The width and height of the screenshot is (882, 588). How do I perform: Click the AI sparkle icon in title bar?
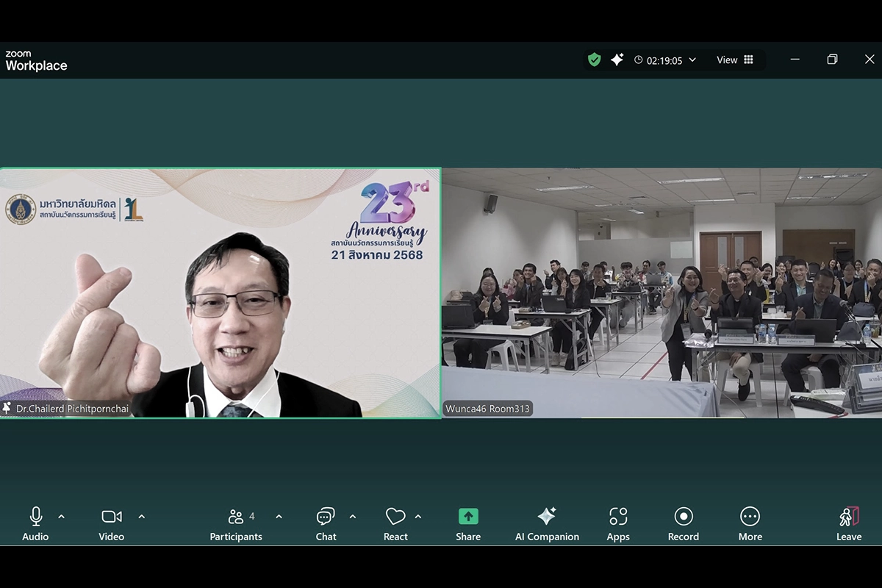tap(617, 60)
